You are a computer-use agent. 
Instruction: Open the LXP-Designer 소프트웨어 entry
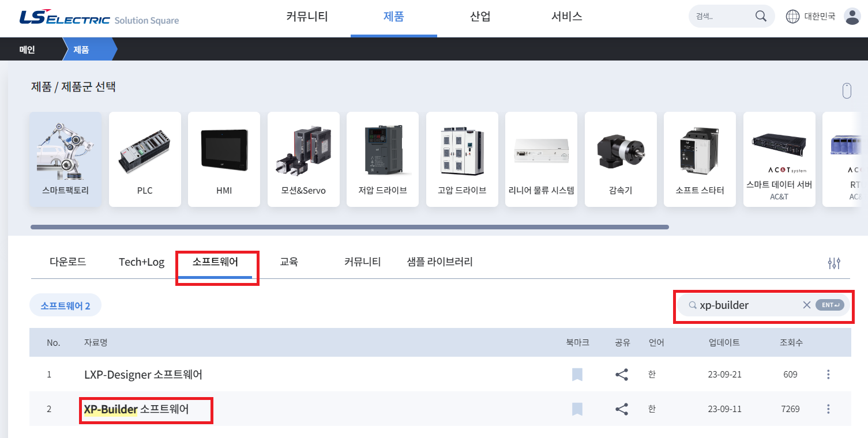point(144,375)
